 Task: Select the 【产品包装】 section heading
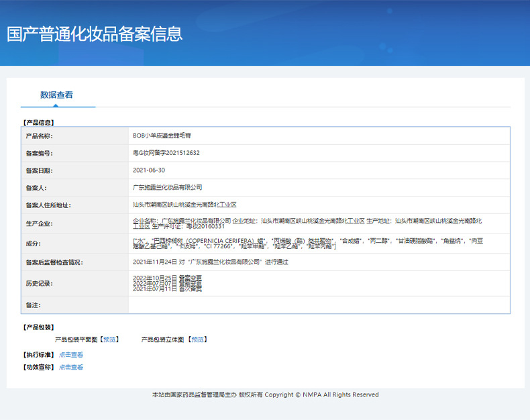pos(38,327)
